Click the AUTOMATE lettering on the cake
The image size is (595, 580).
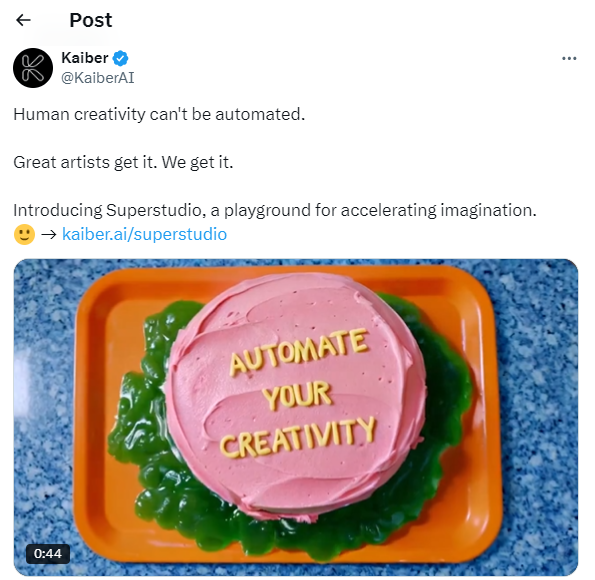[299, 352]
